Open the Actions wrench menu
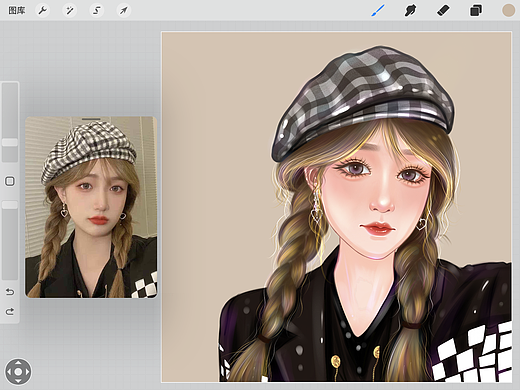 click(43, 10)
